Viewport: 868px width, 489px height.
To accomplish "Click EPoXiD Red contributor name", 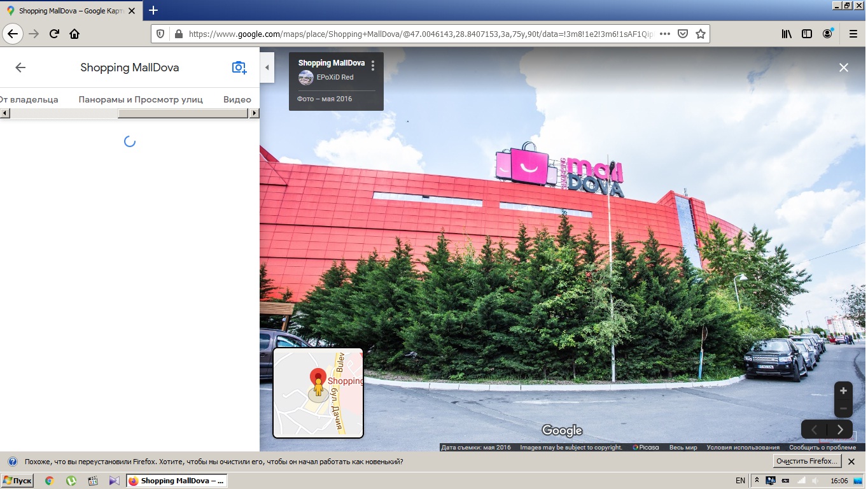I will 335,77.
